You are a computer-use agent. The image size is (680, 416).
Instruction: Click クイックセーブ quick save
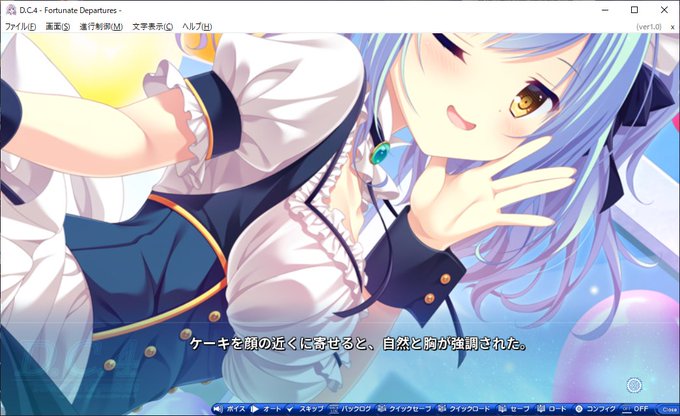[404, 409]
